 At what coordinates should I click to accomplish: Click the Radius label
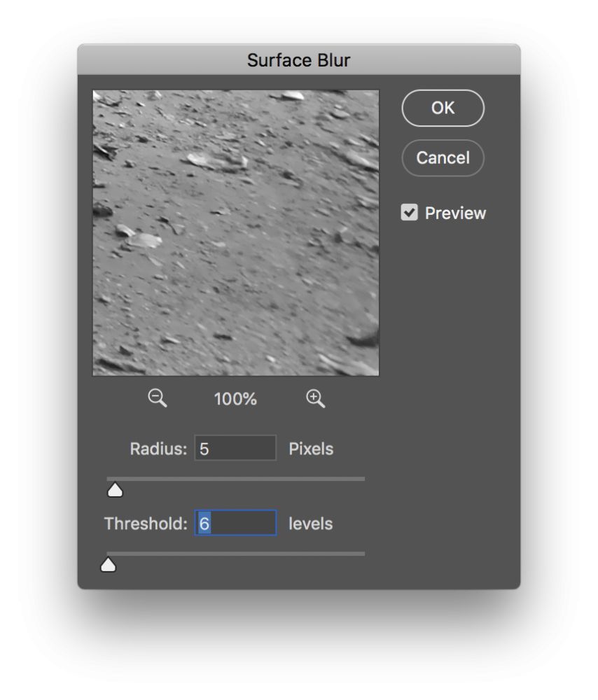(158, 449)
